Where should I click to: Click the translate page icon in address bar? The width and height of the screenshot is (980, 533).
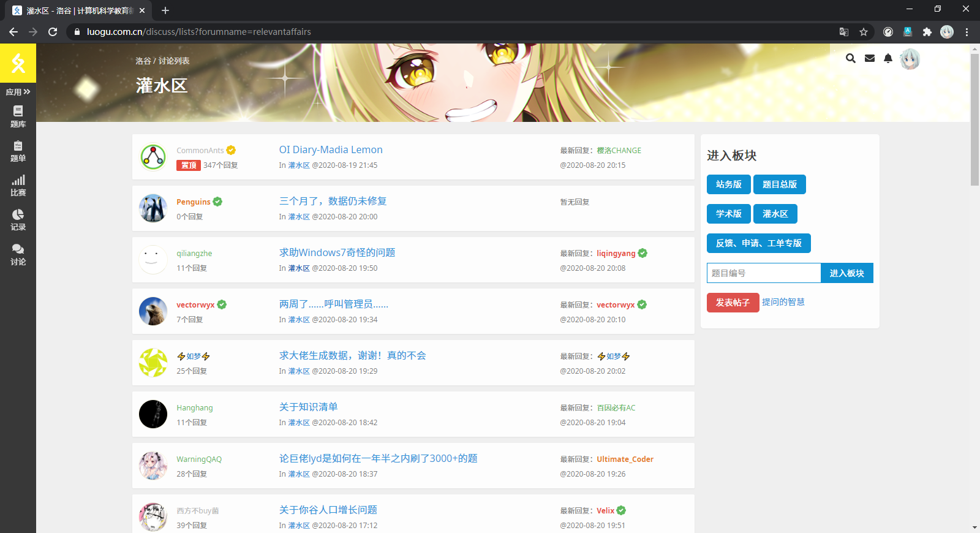(x=844, y=32)
